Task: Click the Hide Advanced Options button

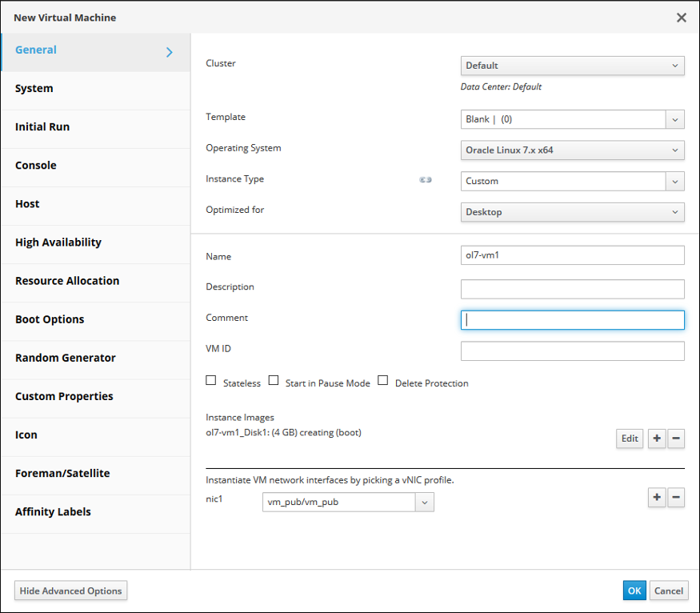Action: pos(71,591)
